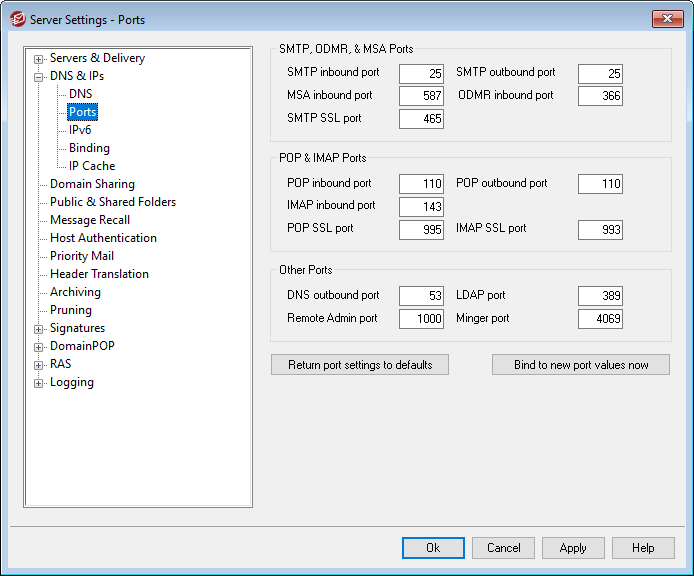
Task: Focus the Remote Admin port field
Action: 421,319
